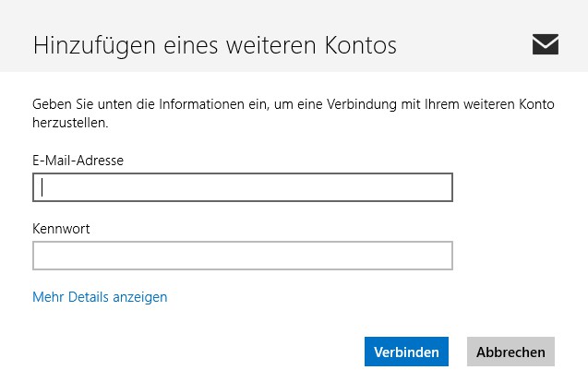
Task: Click the envelope mail icon in the header
Action: [546, 44]
